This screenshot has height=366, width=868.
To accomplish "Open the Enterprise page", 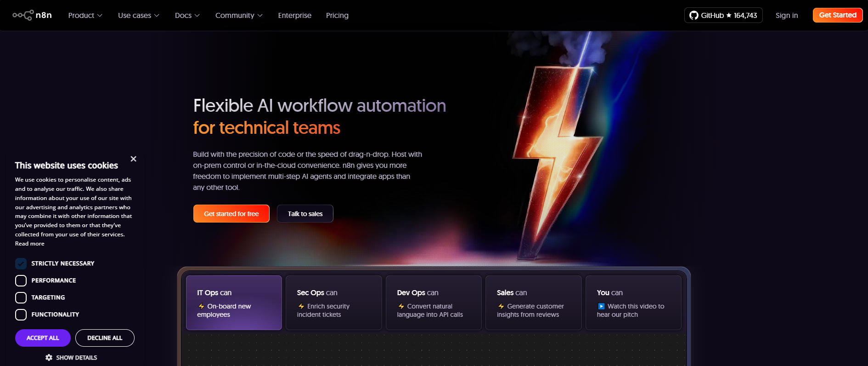I will coord(295,15).
